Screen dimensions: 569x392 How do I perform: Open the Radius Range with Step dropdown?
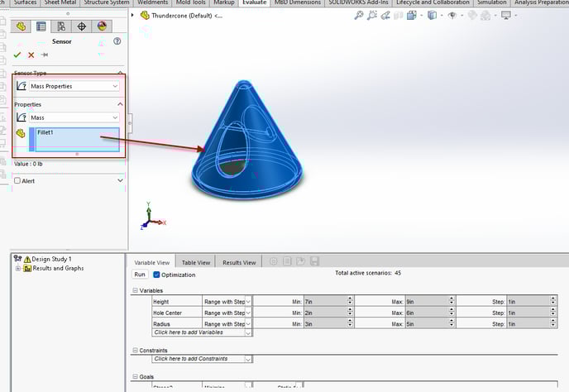pyautogui.click(x=248, y=323)
